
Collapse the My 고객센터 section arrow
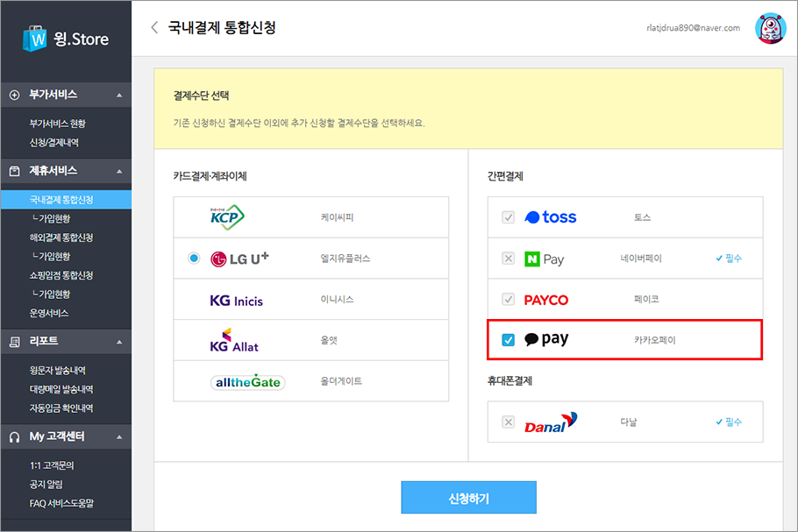119,436
